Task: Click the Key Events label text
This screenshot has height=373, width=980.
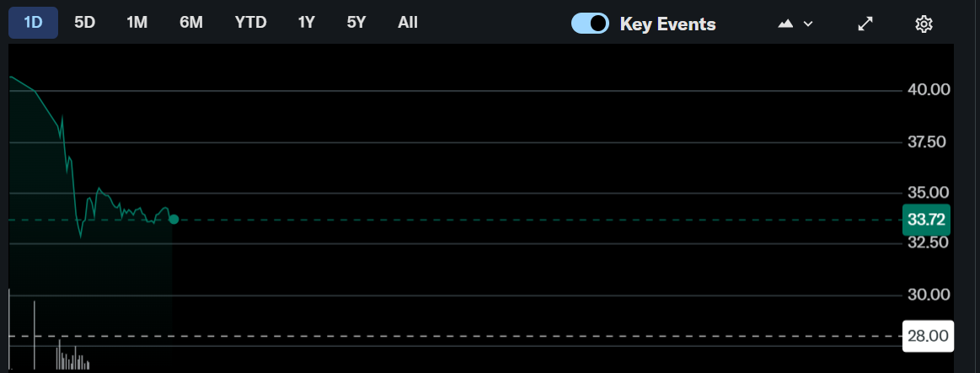Action: 667,24
